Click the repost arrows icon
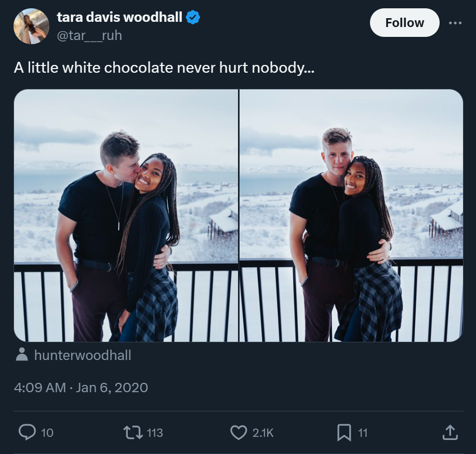The image size is (476, 454). click(x=133, y=433)
